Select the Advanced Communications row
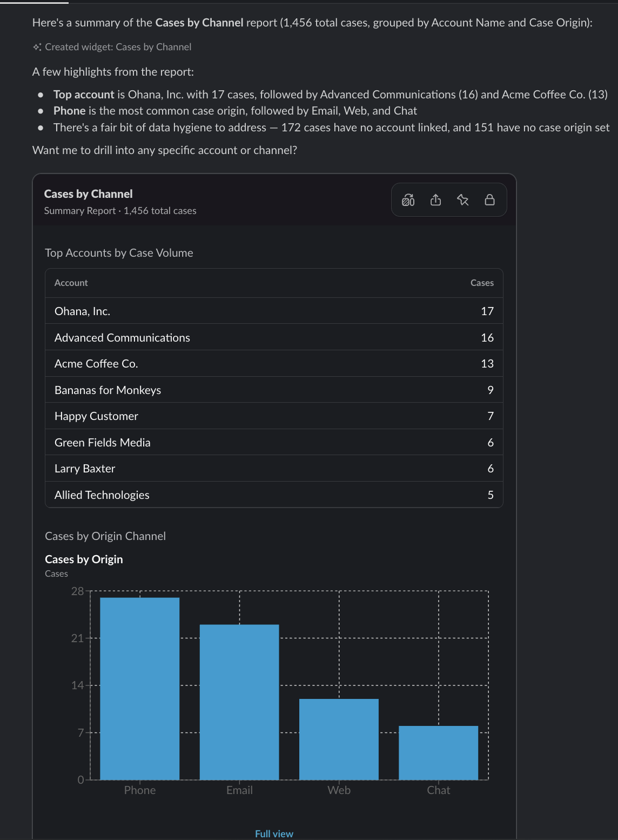This screenshot has width=618, height=840. [274, 337]
